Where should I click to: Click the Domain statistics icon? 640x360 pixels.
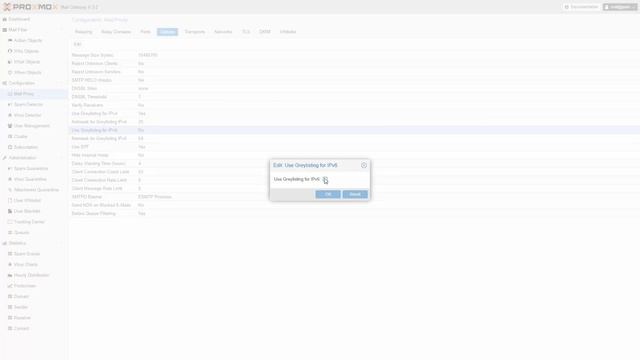point(10,296)
